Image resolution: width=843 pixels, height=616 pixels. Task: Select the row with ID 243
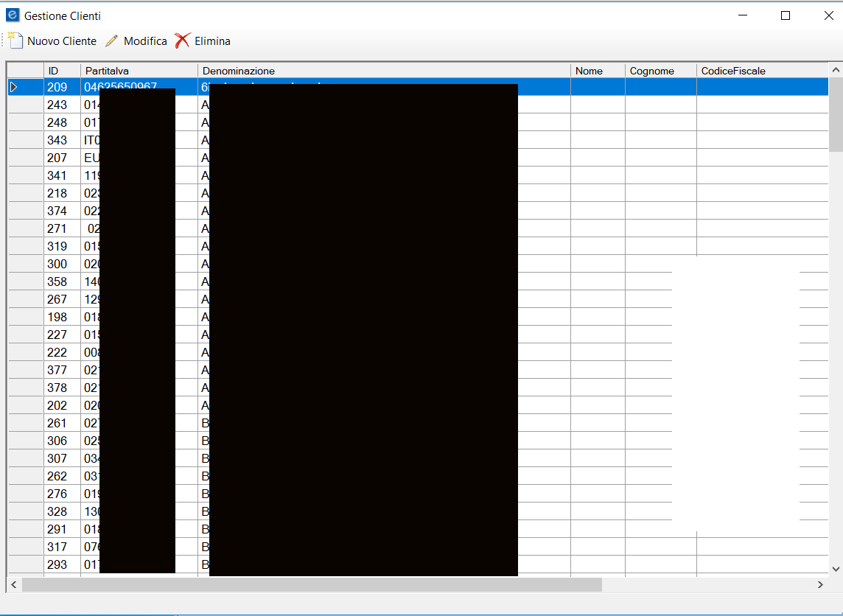[419, 105]
